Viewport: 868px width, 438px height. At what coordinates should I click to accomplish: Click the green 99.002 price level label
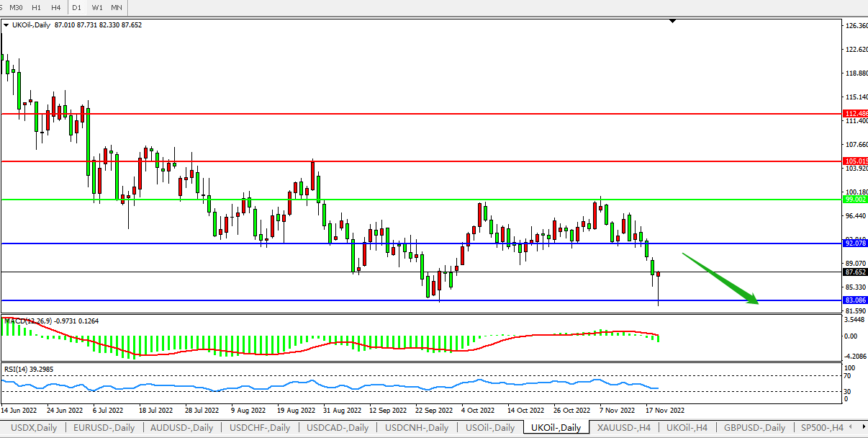(x=855, y=199)
